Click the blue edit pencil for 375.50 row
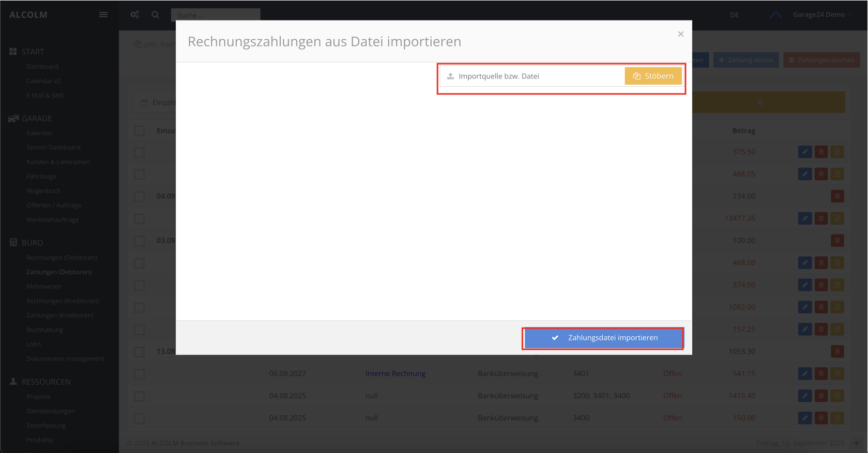Screen dimensions: 868x453 pyautogui.click(x=804, y=152)
